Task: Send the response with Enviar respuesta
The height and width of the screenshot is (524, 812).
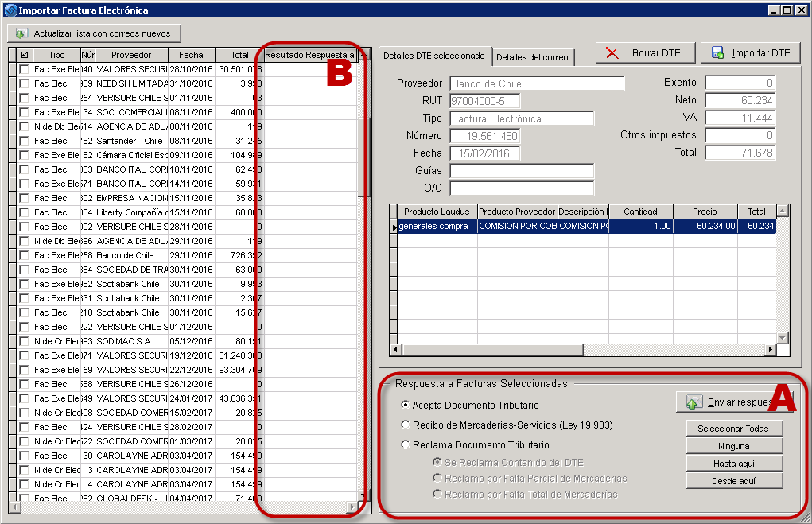Action: [734, 402]
